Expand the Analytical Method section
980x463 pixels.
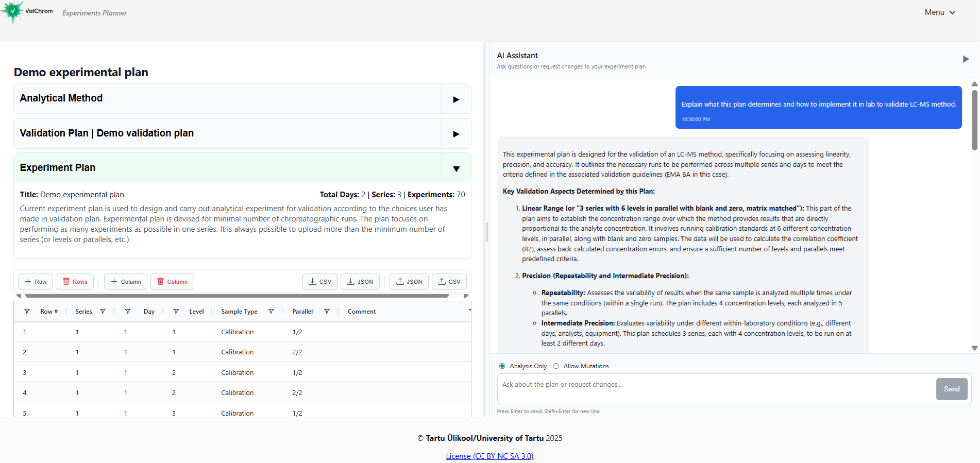click(x=456, y=99)
